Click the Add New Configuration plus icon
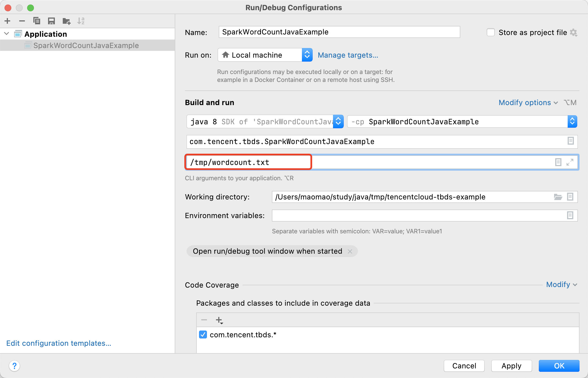 pyautogui.click(x=8, y=21)
